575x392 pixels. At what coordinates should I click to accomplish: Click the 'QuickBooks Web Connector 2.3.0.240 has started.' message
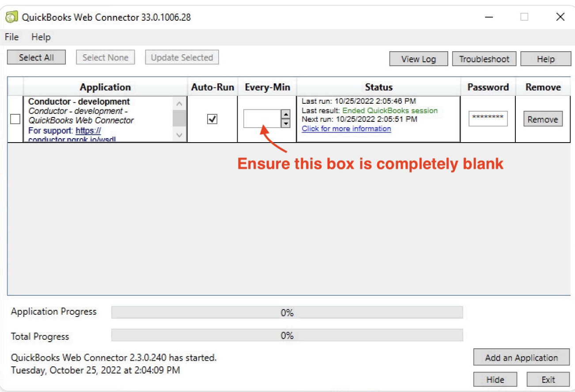pos(114,358)
